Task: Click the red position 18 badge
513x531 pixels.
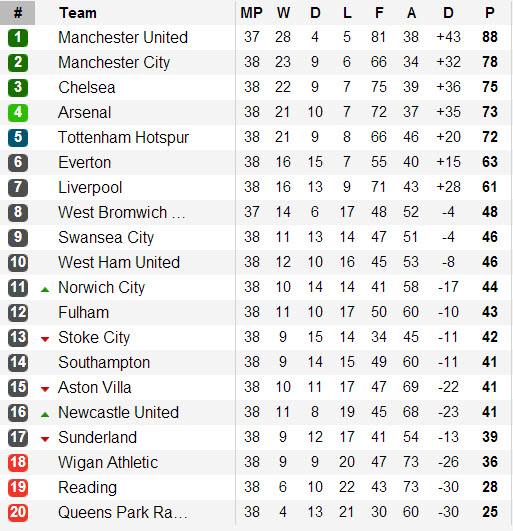Action: (x=18, y=463)
